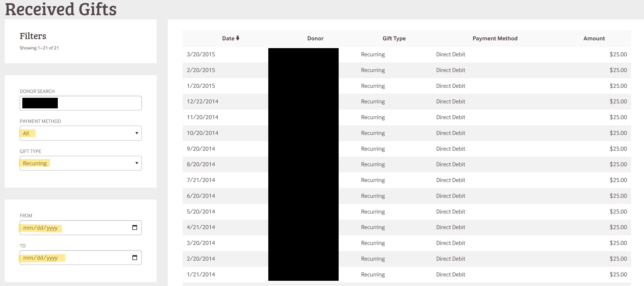Click the $25.00 amount for 1/21/2014
The height and width of the screenshot is (286, 644).
pyautogui.click(x=618, y=274)
